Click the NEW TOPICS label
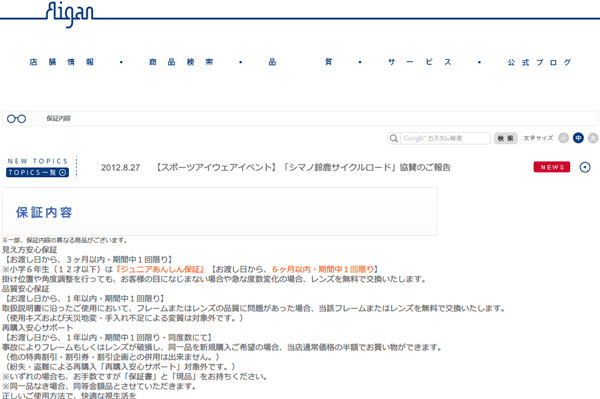600x399 pixels. [38, 161]
